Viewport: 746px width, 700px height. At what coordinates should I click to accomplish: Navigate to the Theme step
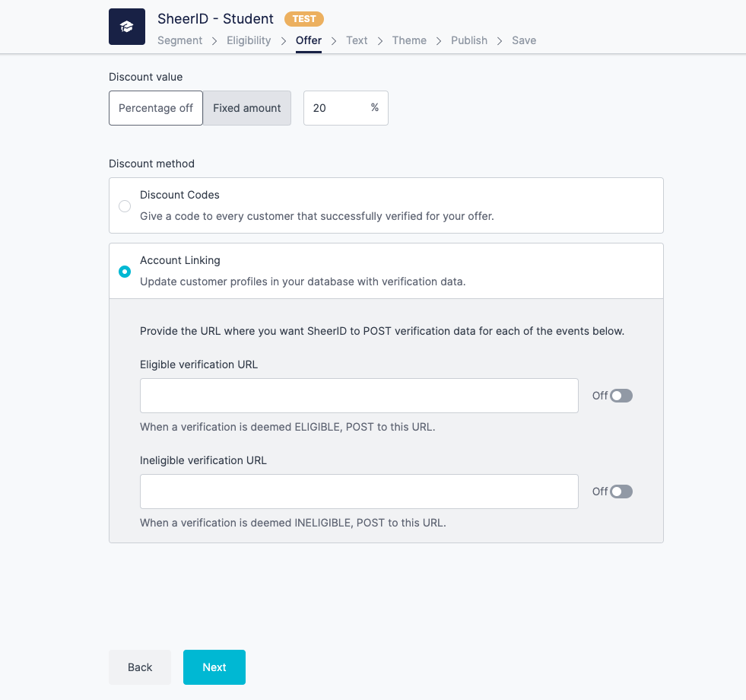tap(409, 40)
